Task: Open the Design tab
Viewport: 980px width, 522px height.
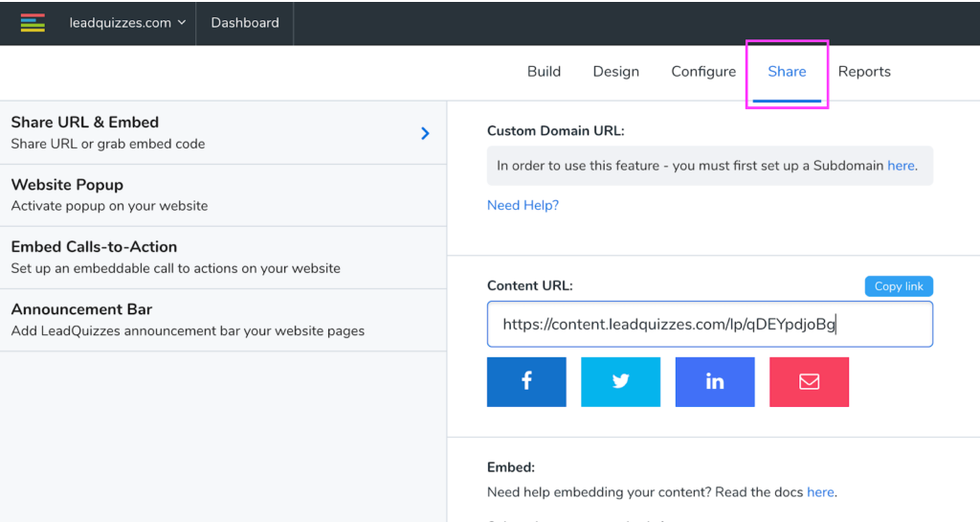Action: [615, 72]
